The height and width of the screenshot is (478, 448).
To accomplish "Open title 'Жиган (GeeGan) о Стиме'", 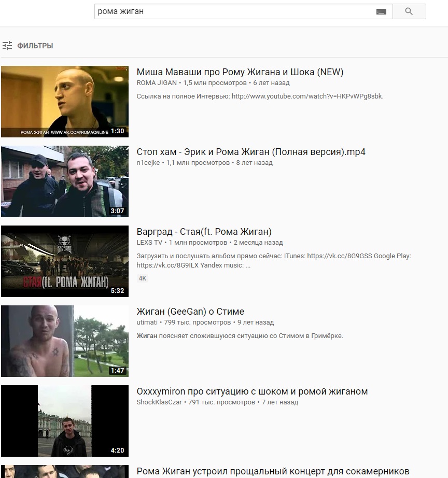I will [x=190, y=312].
